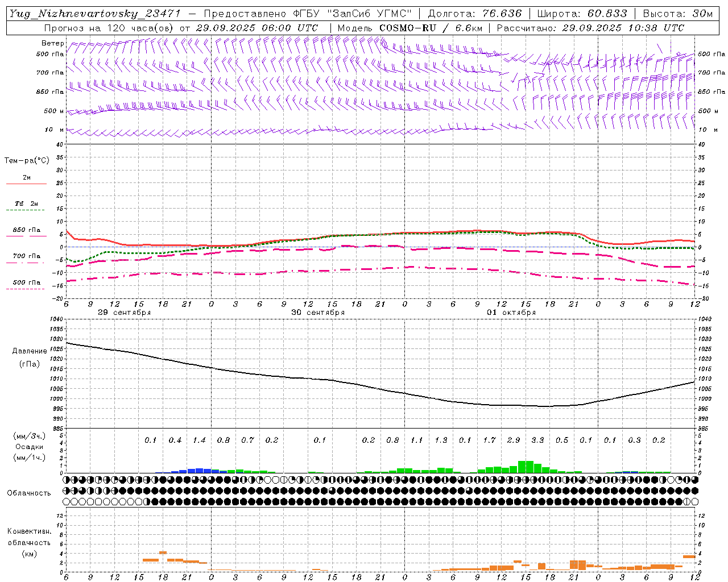Click the 0.7 precipitation value

(247, 440)
